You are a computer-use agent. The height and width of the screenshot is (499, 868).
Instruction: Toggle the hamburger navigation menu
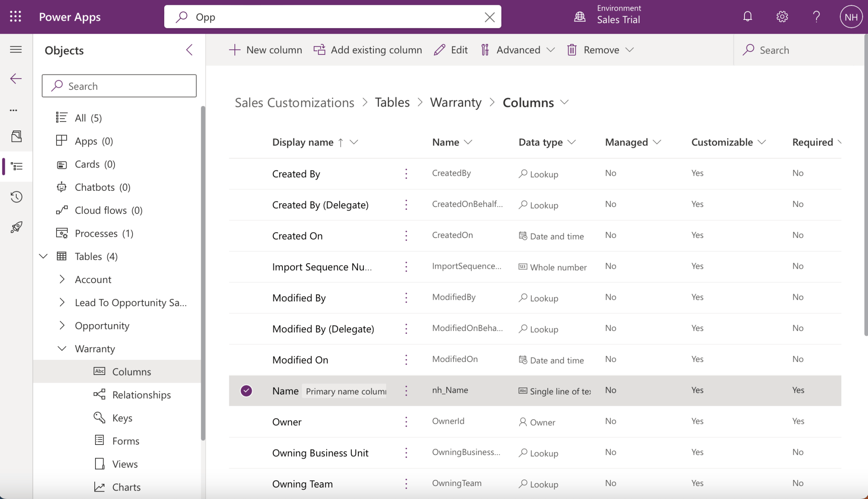click(x=16, y=50)
